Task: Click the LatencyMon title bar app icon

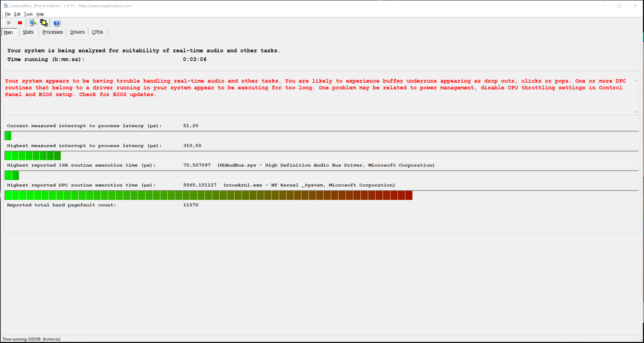Action: click(x=6, y=5)
